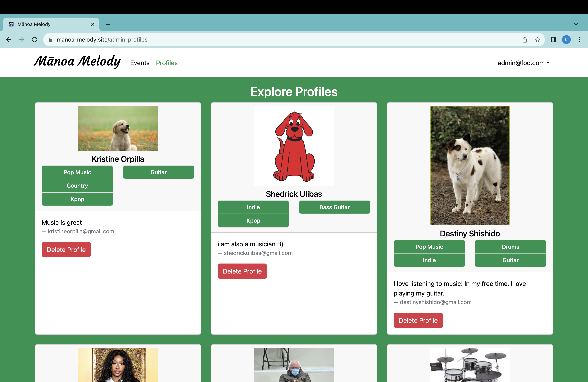
Task: Click the browser forward arrow
Action: (22, 40)
